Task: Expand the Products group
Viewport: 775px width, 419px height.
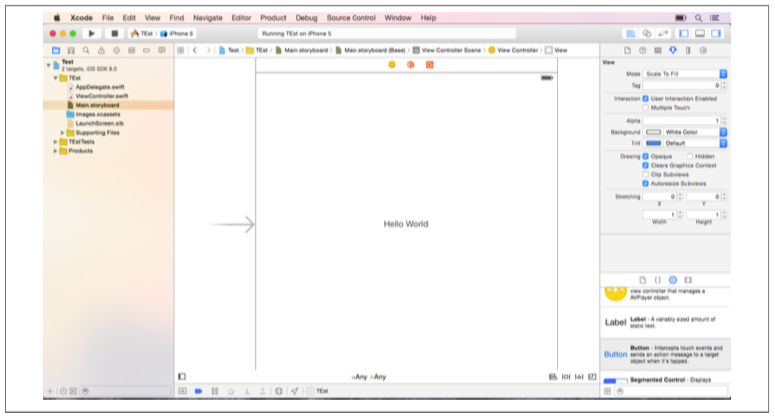Action: [55, 151]
